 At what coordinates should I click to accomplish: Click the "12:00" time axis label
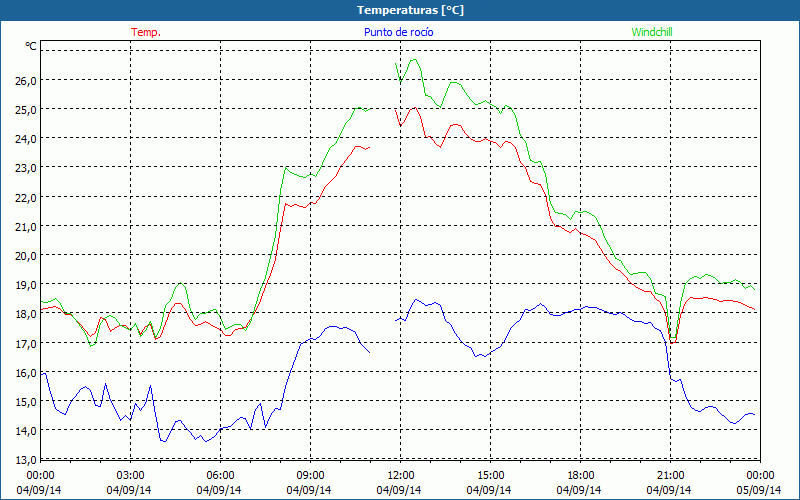click(x=399, y=476)
